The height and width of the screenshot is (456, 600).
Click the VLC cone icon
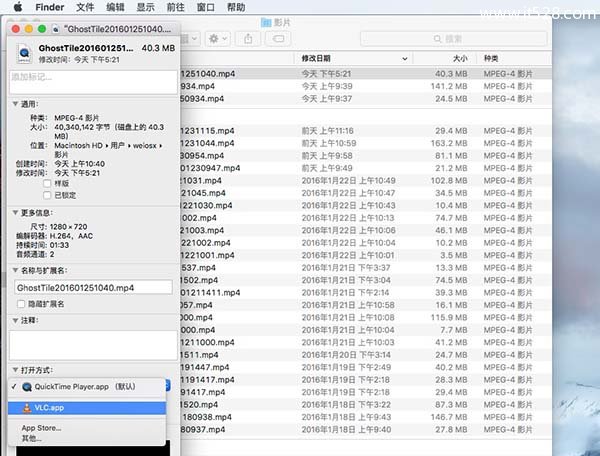(27, 408)
